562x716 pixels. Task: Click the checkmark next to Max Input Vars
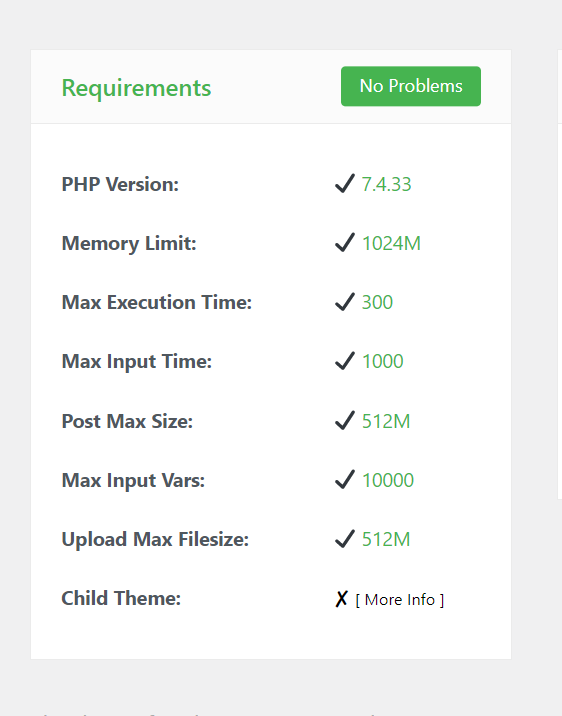345,479
